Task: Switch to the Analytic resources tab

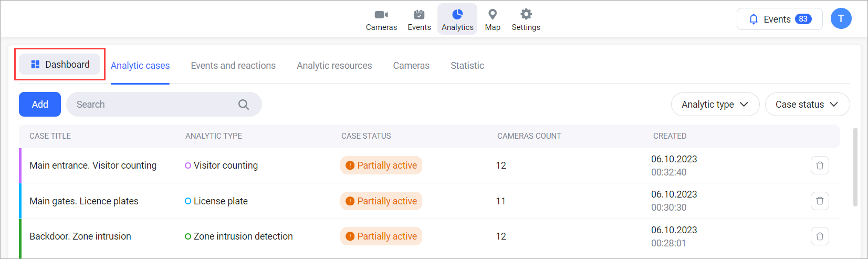Action: click(x=334, y=66)
